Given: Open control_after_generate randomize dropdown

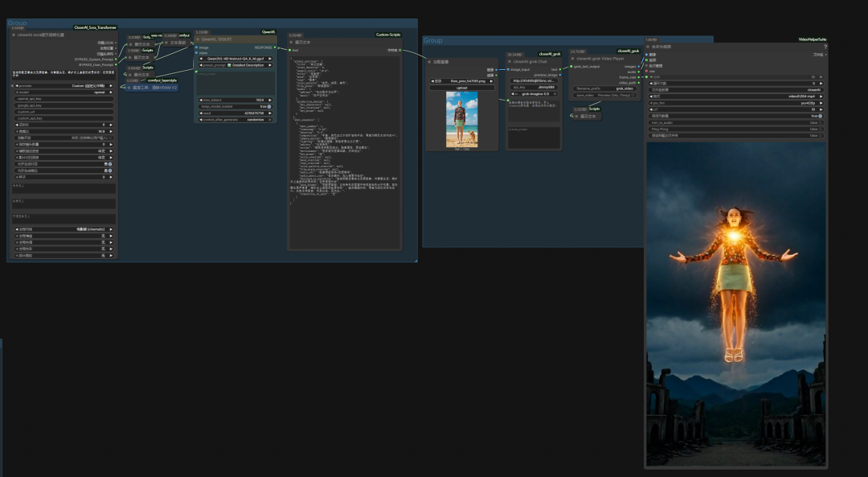Looking at the screenshot, I should pos(235,120).
